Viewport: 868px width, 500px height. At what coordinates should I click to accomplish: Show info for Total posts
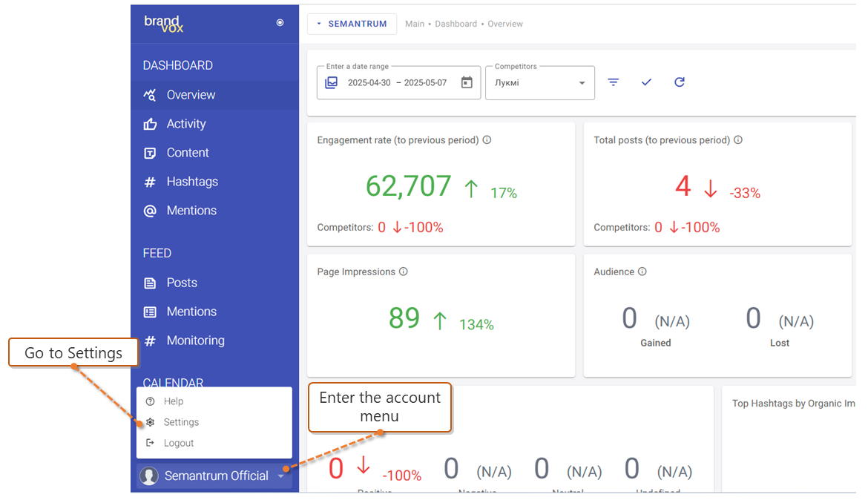click(738, 140)
